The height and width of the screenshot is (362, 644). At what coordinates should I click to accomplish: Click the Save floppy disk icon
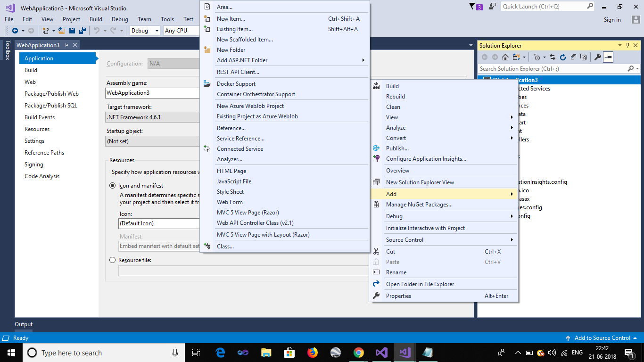[x=72, y=31]
